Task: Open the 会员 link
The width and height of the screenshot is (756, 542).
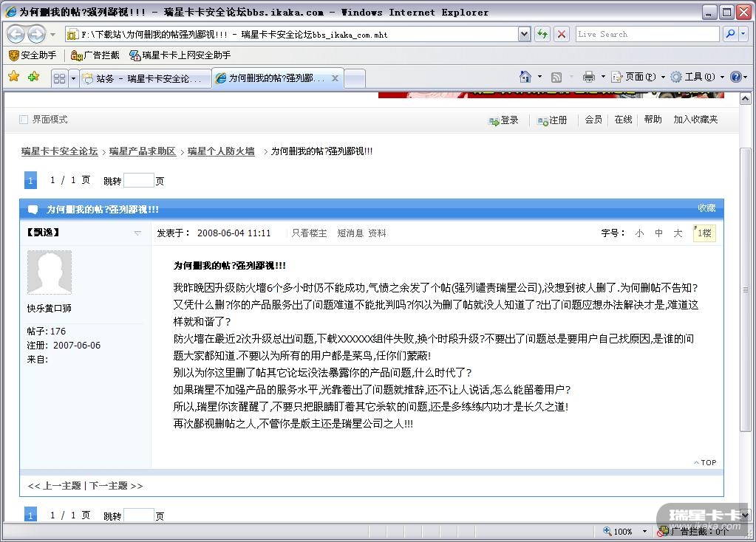Action: point(593,120)
